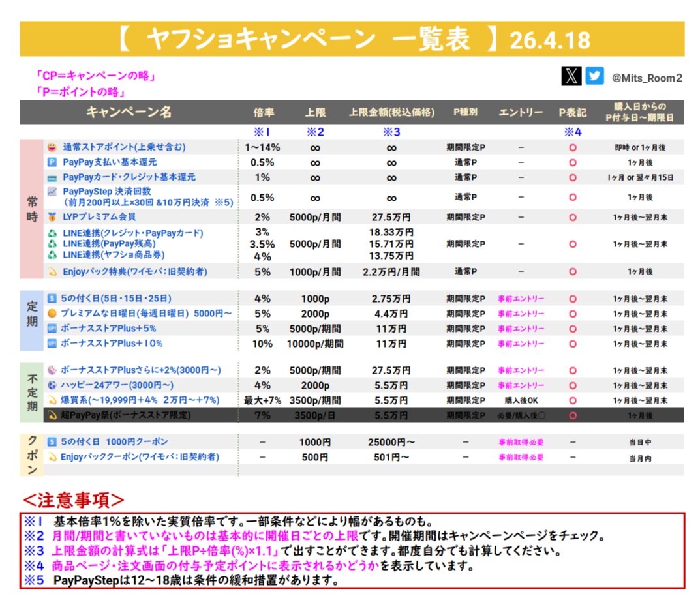Click the @Mits_Room2 handle
Viewport: 700px width, 611px height.
tap(647, 78)
